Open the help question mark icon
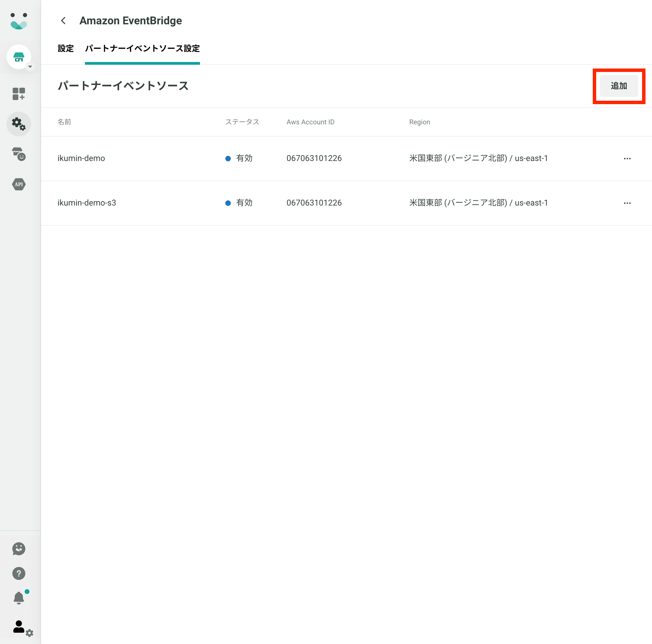Image resolution: width=652 pixels, height=644 pixels. coord(19,573)
